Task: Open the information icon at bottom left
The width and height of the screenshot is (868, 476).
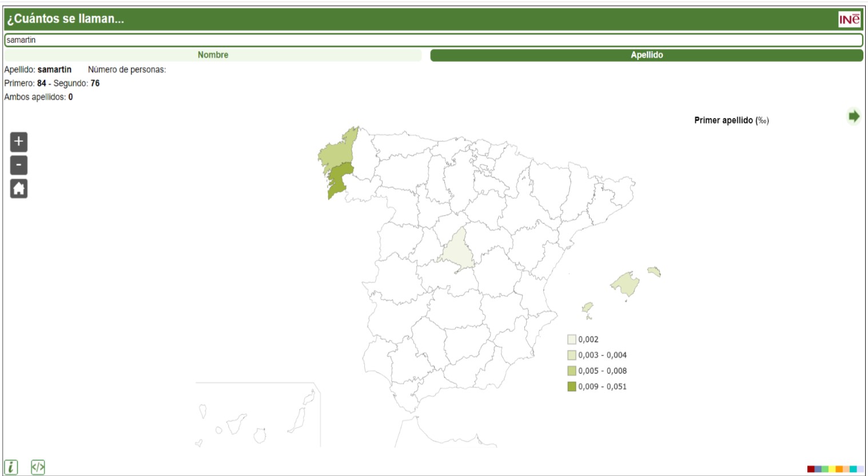Action: [11, 467]
